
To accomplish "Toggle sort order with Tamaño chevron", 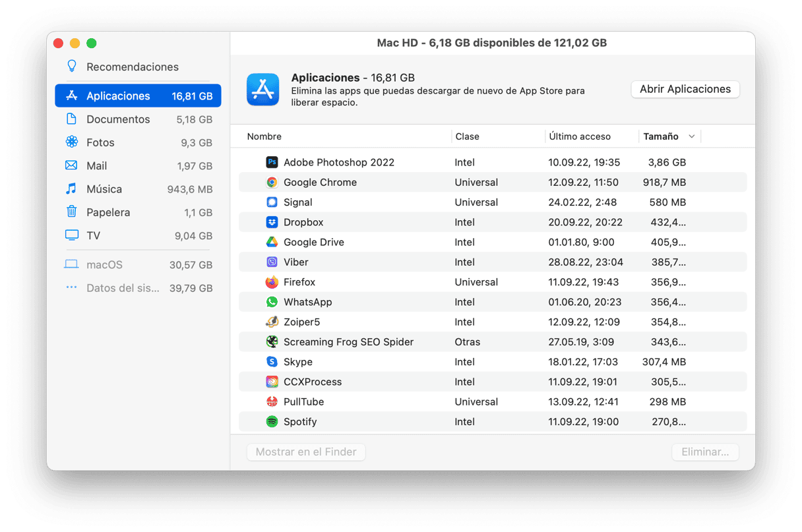I will click(692, 136).
